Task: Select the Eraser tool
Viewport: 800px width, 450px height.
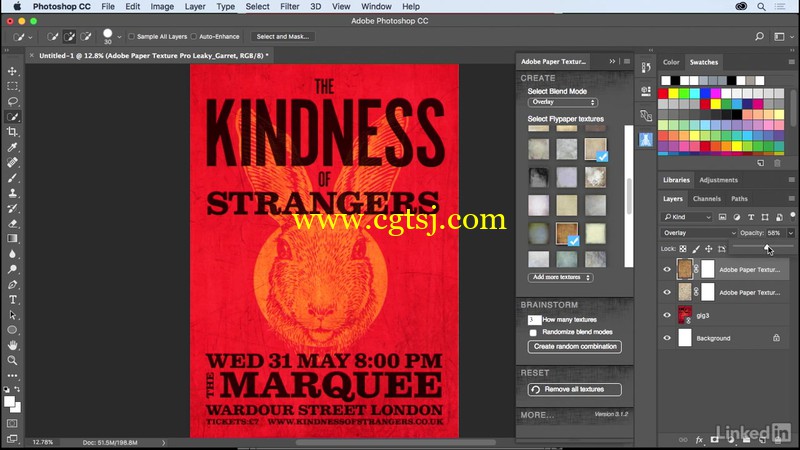Action: coord(12,223)
